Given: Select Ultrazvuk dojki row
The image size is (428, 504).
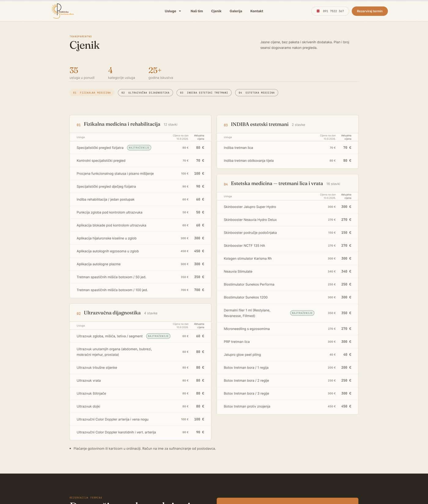Looking at the screenshot, I should (140, 406).
